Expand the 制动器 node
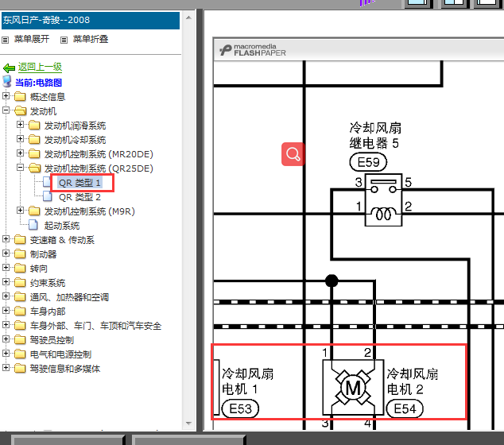This screenshot has height=445, width=504. (x=6, y=253)
